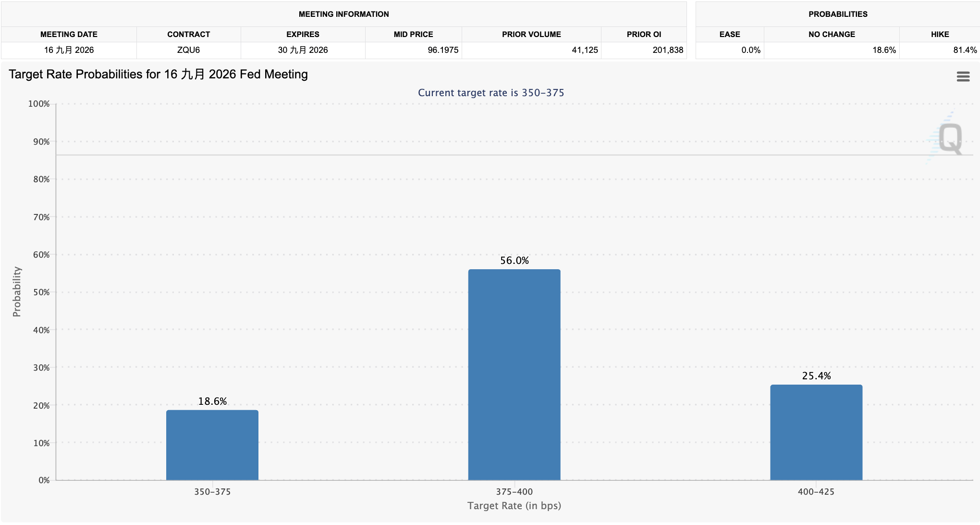Select the 375-400 probability bar
Screen dimensions: 980x525
point(514,375)
